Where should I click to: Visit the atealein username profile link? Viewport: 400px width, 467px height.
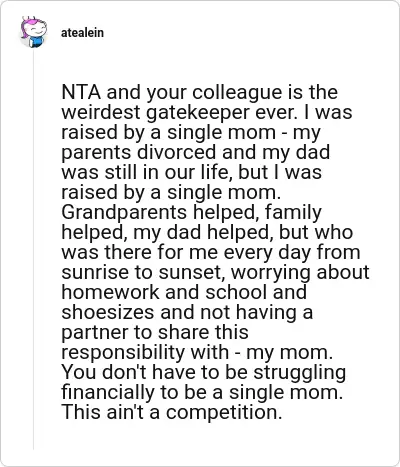[82, 33]
